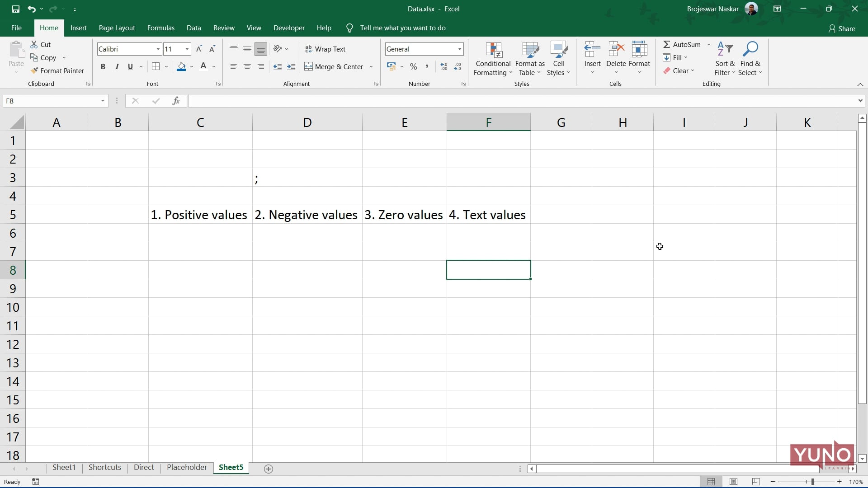Apply the Font Color A icon
The image size is (868, 488).
click(203, 66)
